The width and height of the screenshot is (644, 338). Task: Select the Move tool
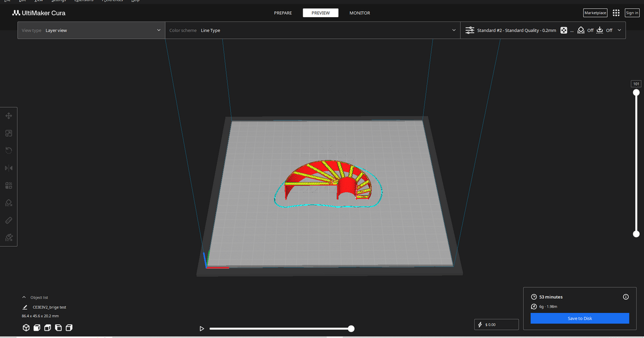(x=9, y=115)
